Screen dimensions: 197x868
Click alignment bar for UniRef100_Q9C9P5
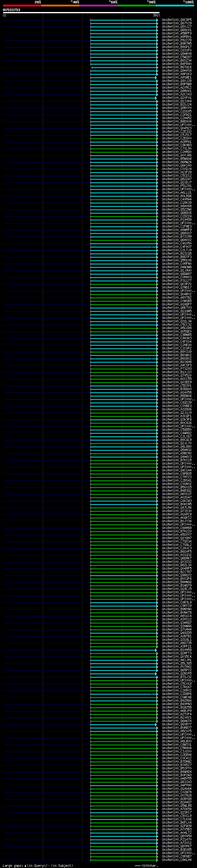[x=124, y=20]
